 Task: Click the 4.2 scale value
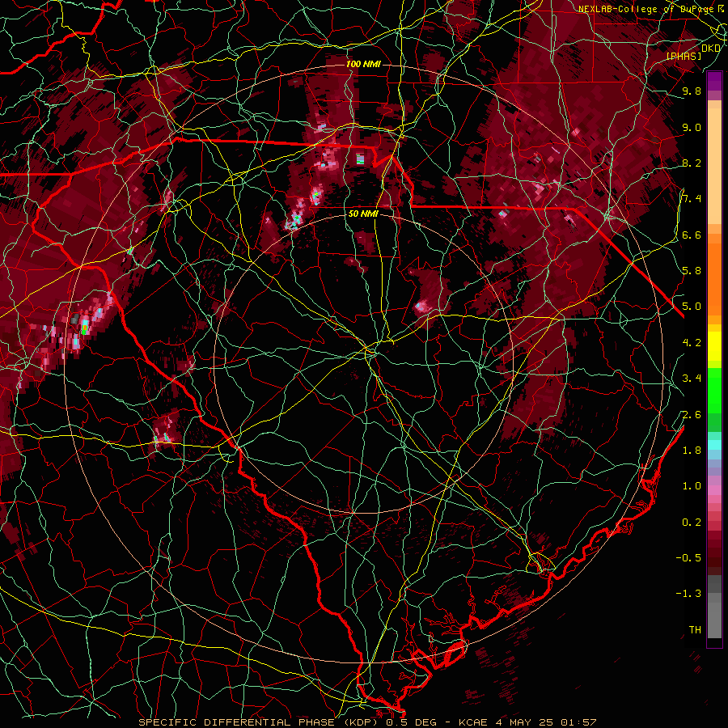click(692, 343)
